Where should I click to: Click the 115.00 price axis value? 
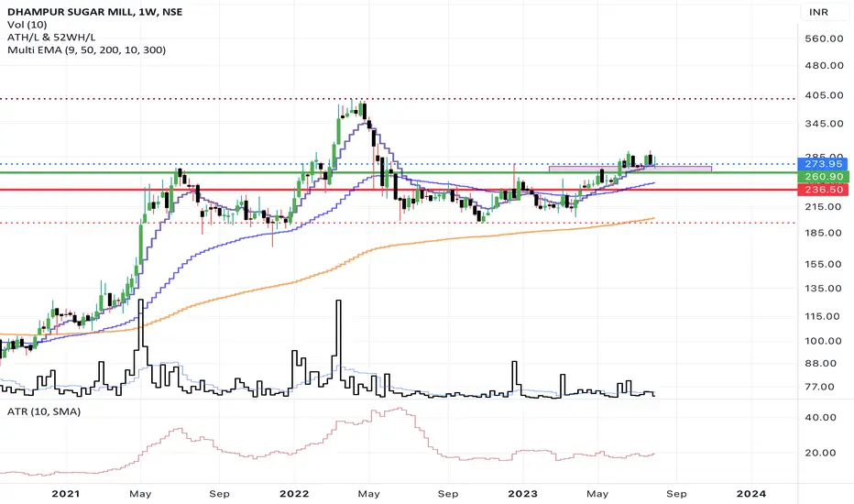click(824, 316)
